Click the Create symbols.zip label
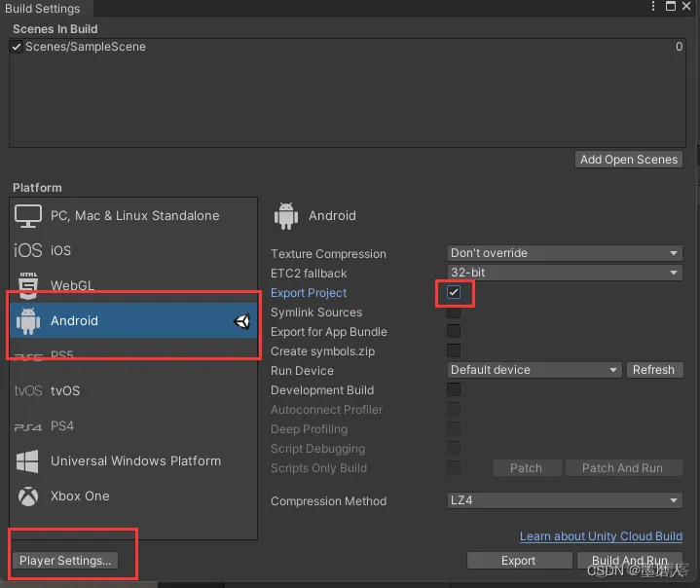The image size is (700, 588). coord(323,351)
